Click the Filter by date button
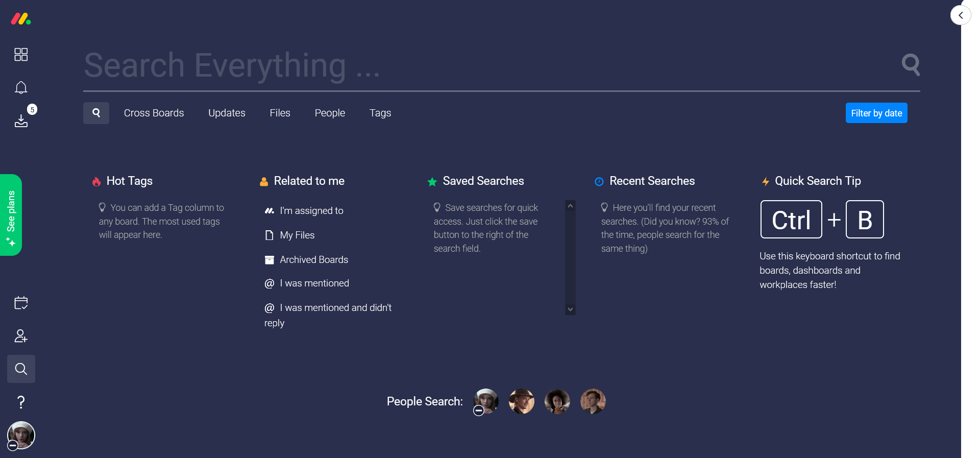Viewport: 980px width, 458px height. click(876, 113)
